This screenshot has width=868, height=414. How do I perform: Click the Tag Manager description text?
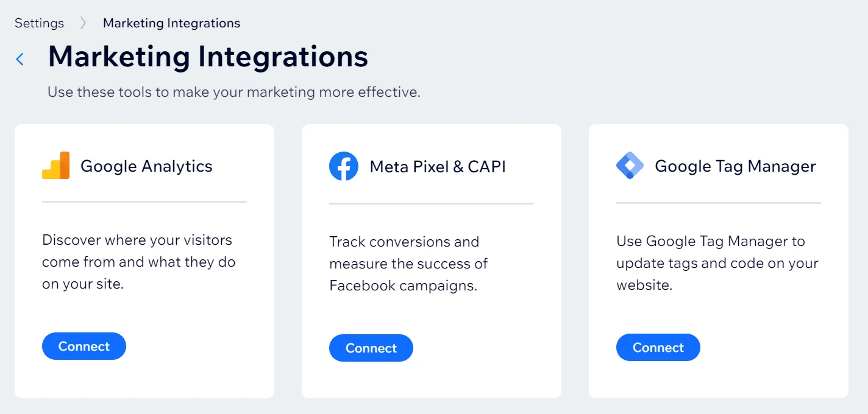pyautogui.click(x=717, y=263)
